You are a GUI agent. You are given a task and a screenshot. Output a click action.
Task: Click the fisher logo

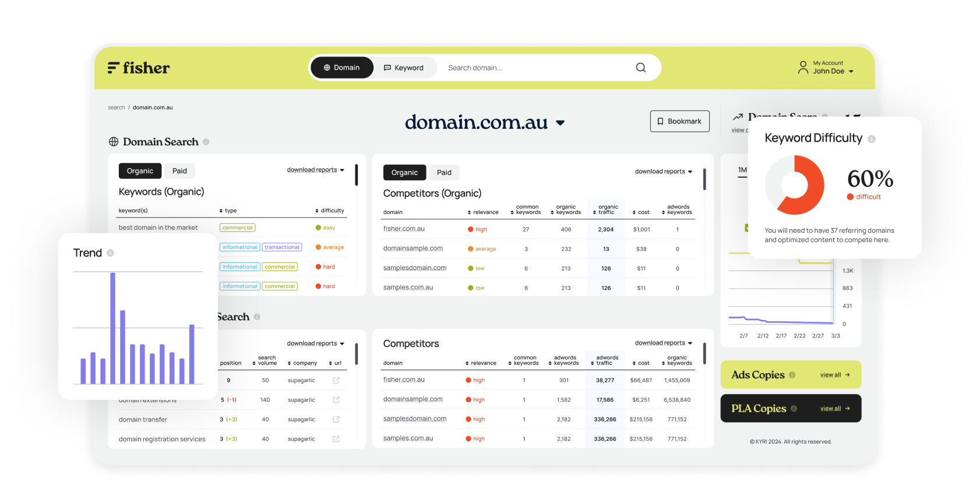(x=139, y=68)
